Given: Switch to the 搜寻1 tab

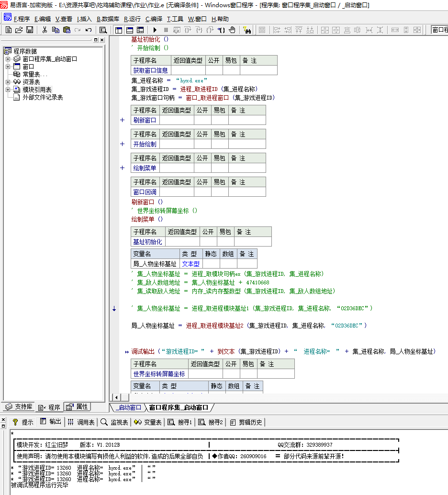Looking at the screenshot, I should [180, 422].
